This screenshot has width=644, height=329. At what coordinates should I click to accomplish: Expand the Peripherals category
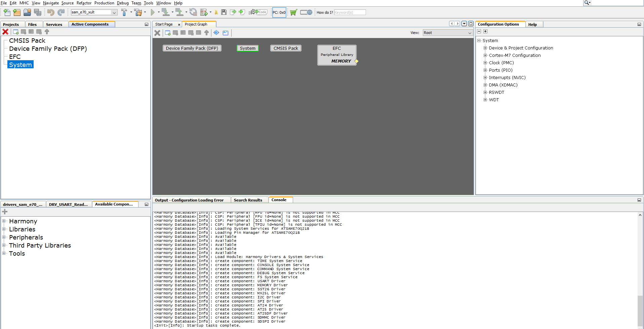(4, 237)
